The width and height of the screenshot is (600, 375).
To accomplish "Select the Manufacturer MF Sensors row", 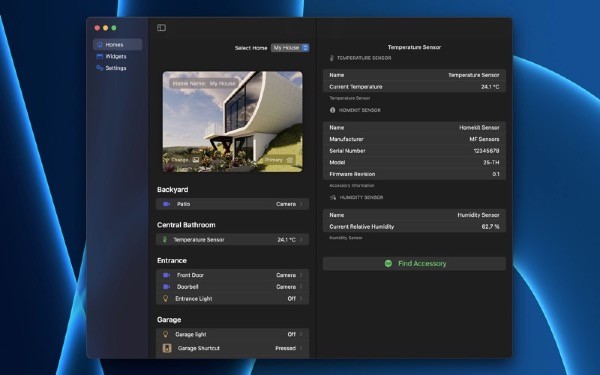I will point(414,139).
